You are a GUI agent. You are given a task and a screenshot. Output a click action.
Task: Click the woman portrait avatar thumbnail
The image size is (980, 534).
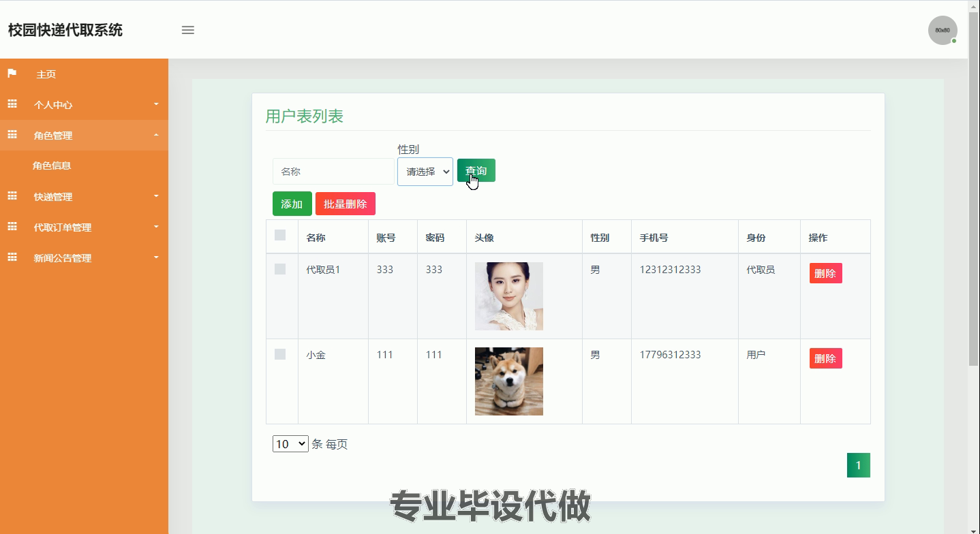(x=509, y=296)
